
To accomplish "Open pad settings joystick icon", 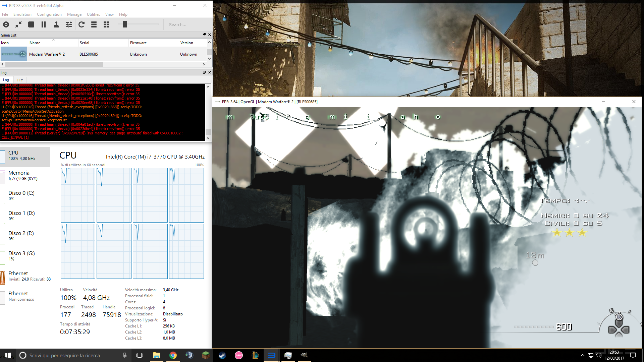I will [56, 24].
